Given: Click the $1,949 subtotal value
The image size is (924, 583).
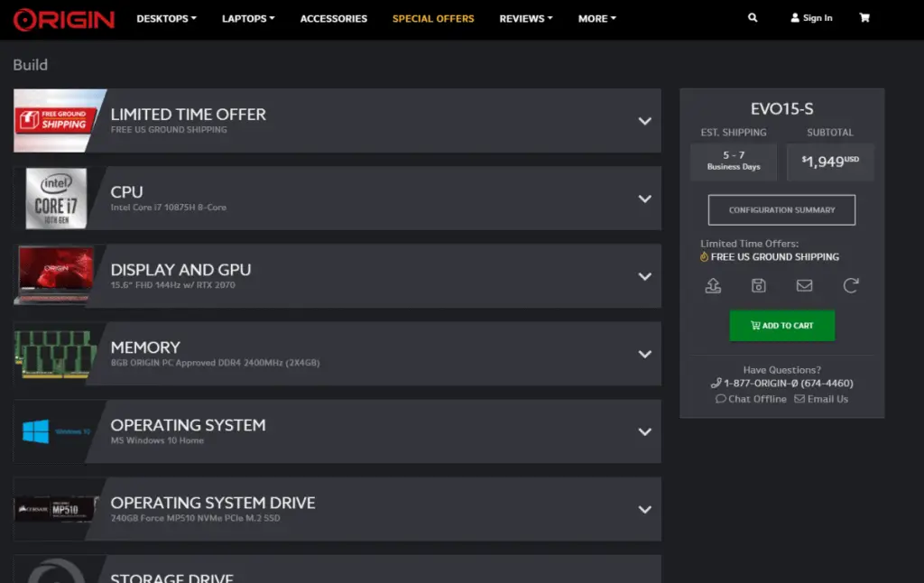Looking at the screenshot, I should coord(830,162).
